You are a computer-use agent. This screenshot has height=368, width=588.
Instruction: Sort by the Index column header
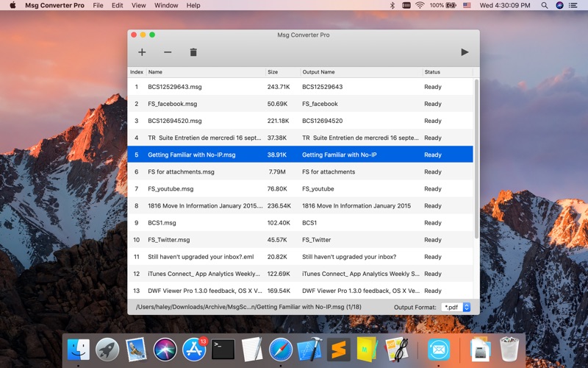point(137,71)
